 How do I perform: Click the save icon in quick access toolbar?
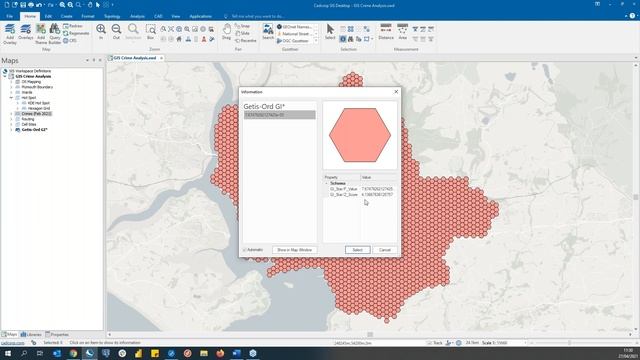23,5
